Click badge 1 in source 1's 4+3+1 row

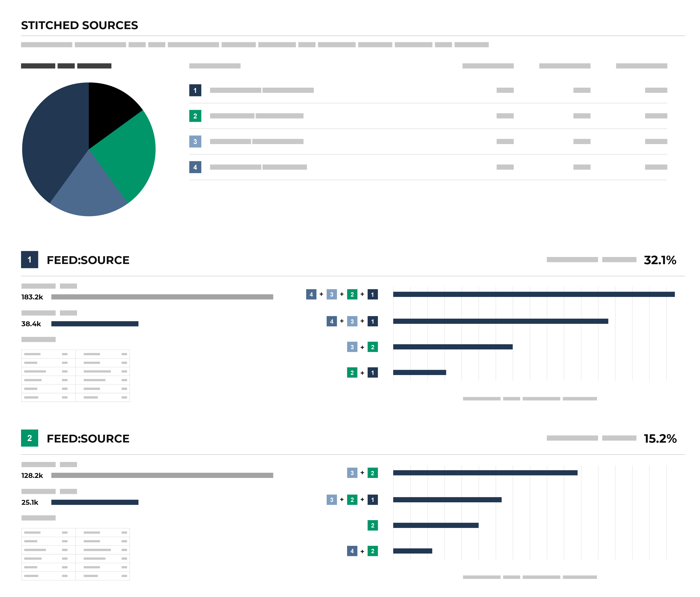373,321
